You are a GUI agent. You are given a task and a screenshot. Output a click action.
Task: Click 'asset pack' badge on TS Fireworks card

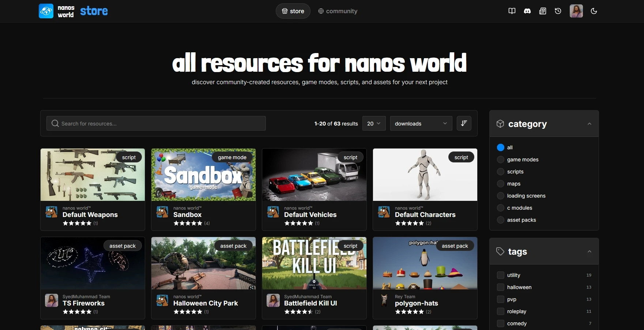[x=123, y=246]
